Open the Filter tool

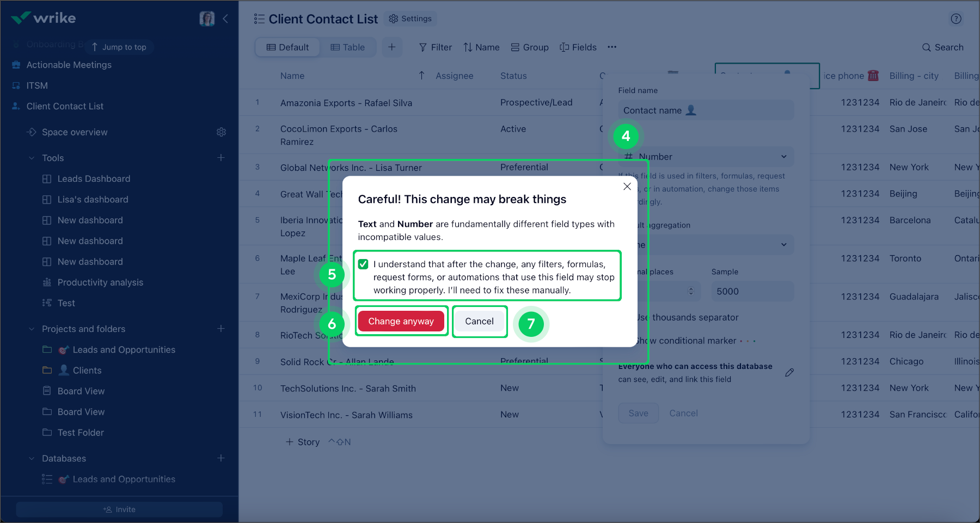[435, 47]
